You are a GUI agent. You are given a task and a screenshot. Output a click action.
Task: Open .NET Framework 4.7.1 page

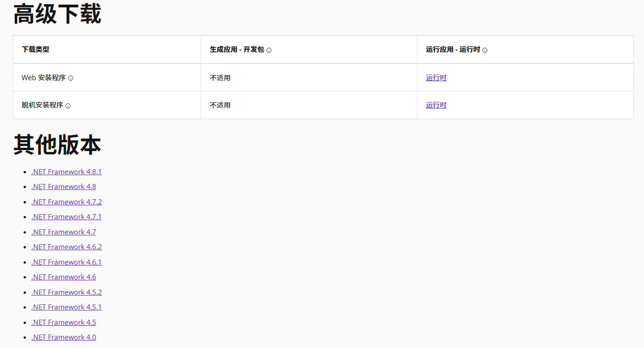(66, 216)
